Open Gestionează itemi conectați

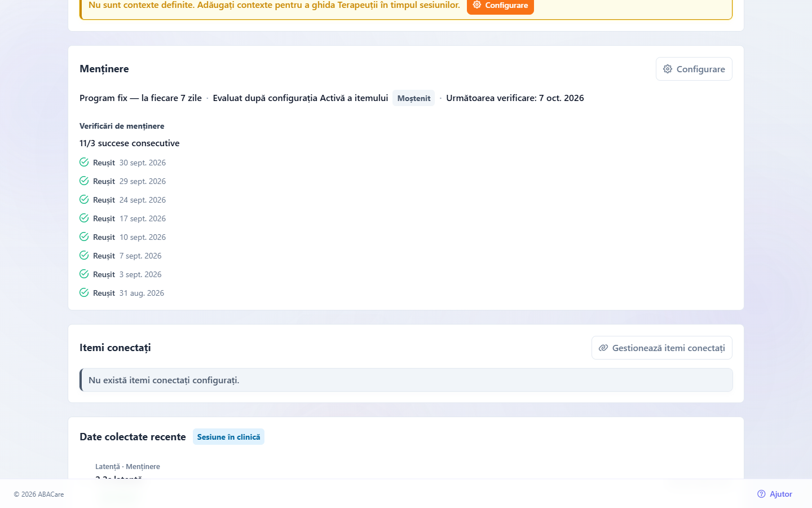point(662,348)
